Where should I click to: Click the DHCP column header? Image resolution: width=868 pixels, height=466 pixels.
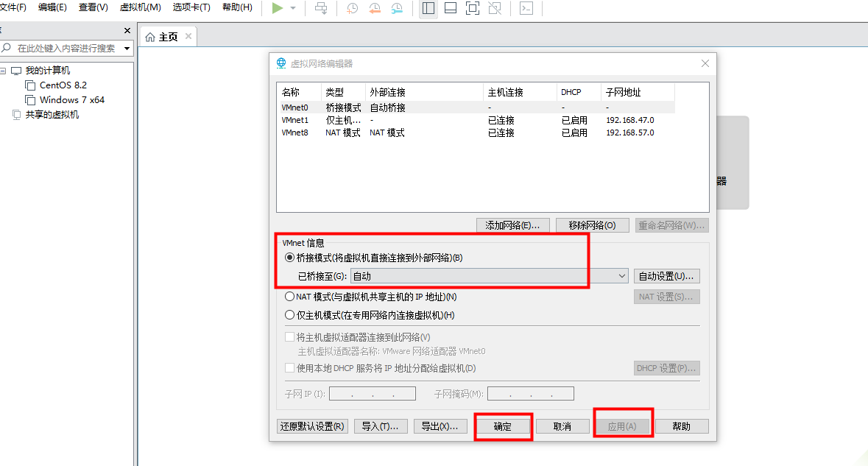tap(579, 92)
